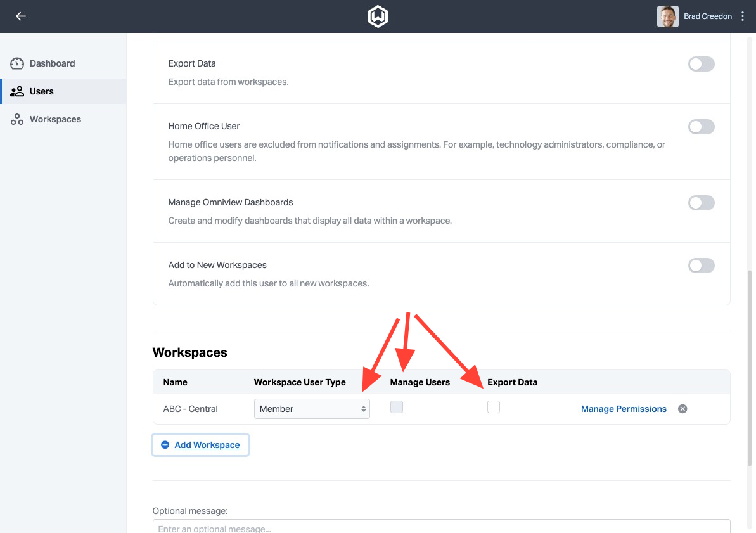Open the Dashboard page from the sidebar
756x533 pixels.
(52, 63)
